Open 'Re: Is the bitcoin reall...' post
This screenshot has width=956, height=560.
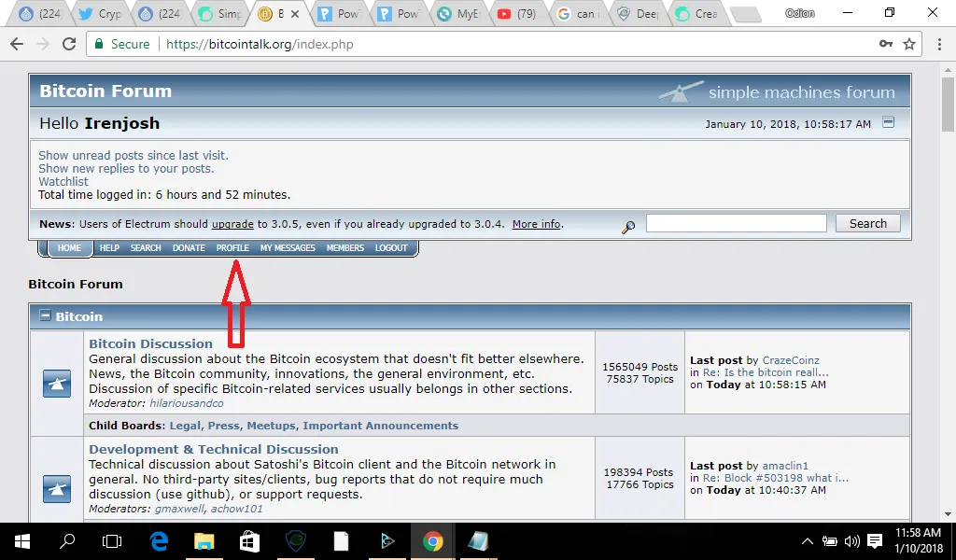click(x=766, y=372)
